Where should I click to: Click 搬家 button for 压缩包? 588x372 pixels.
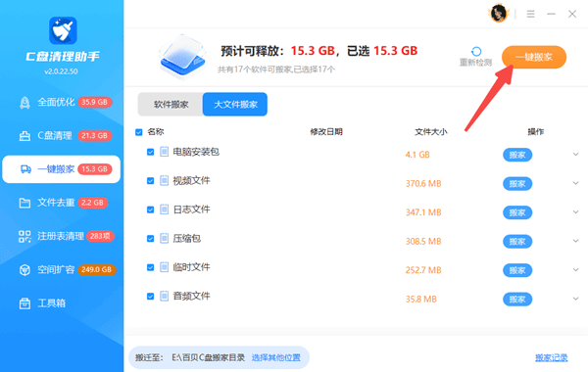tap(517, 241)
